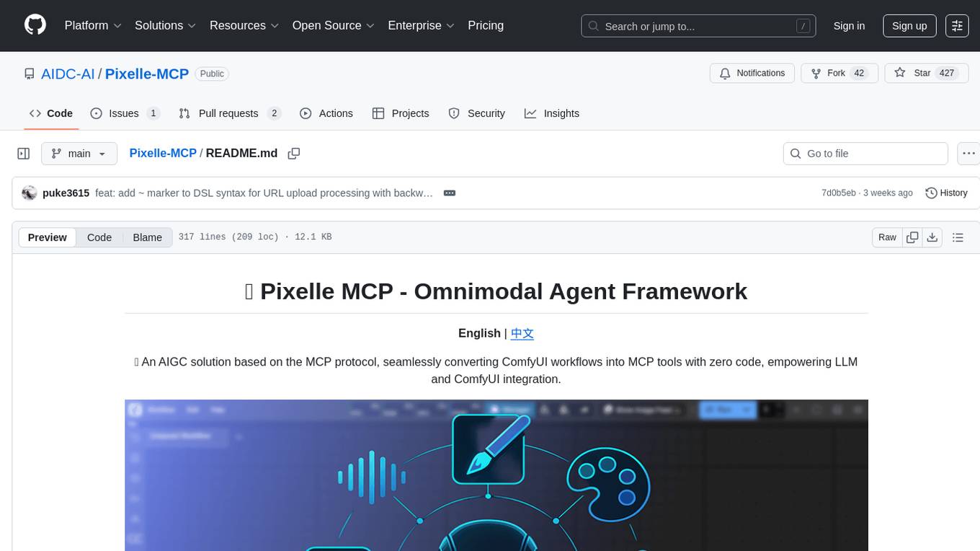Image resolution: width=980 pixels, height=551 pixels.
Task: Open the puke3615 author profile link
Action: tap(66, 193)
